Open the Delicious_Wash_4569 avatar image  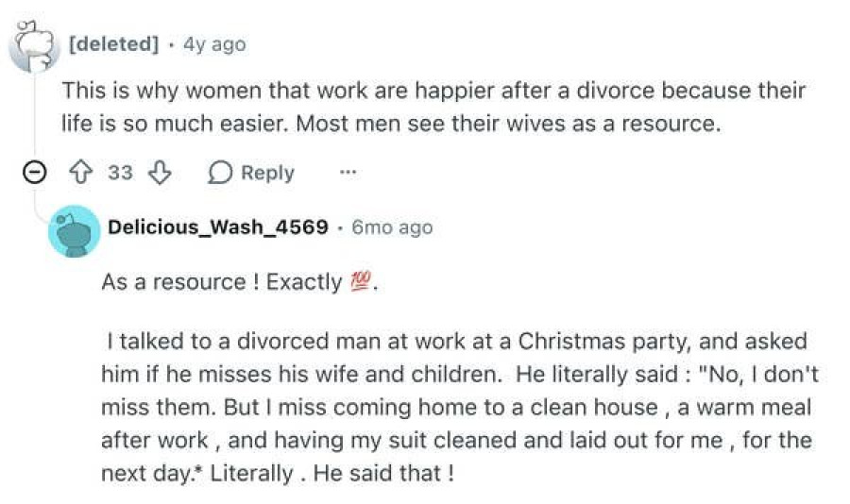(x=75, y=231)
